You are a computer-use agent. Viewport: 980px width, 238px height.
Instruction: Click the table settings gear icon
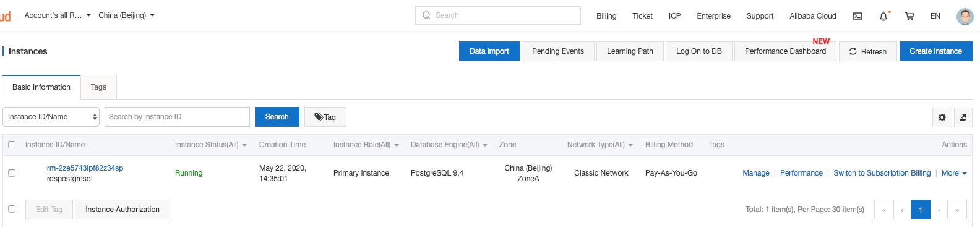tap(942, 117)
